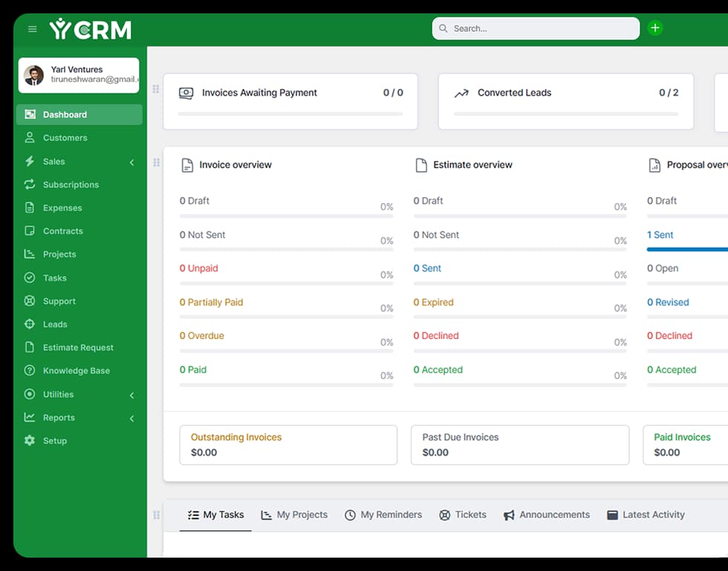Image resolution: width=728 pixels, height=571 pixels.
Task: Click the Tasks checkmark circle icon
Action: pos(30,278)
